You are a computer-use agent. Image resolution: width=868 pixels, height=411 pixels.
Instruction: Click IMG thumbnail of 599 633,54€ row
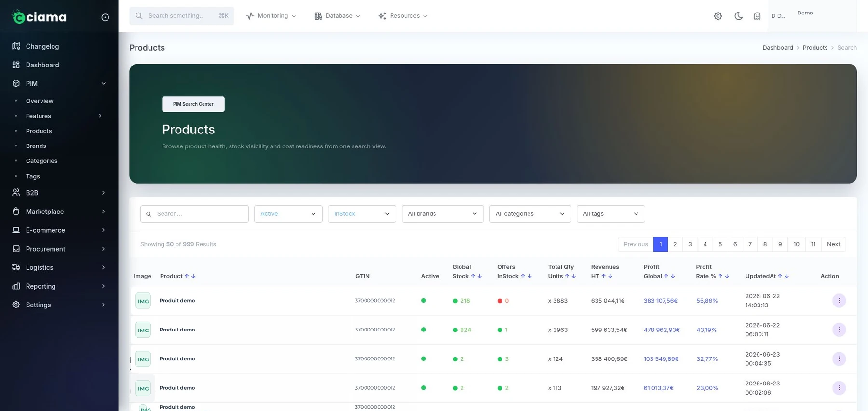(x=143, y=330)
